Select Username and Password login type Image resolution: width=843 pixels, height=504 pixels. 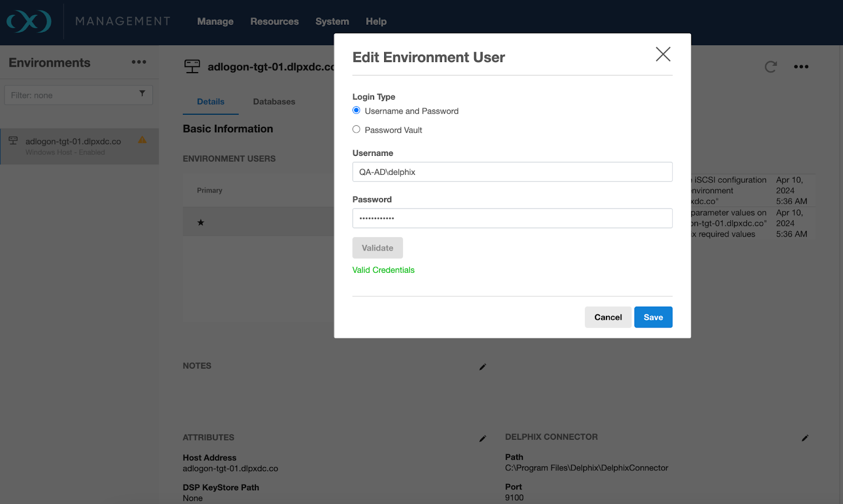pos(357,111)
